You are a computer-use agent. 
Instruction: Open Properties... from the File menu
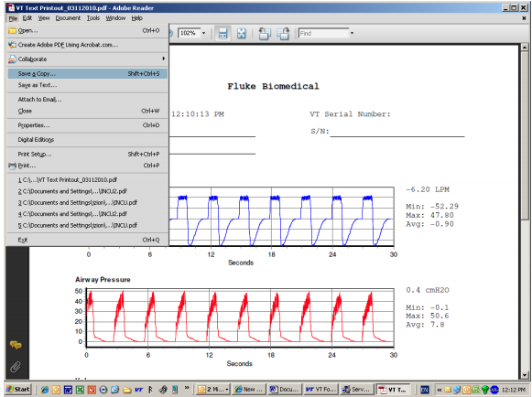(88, 125)
